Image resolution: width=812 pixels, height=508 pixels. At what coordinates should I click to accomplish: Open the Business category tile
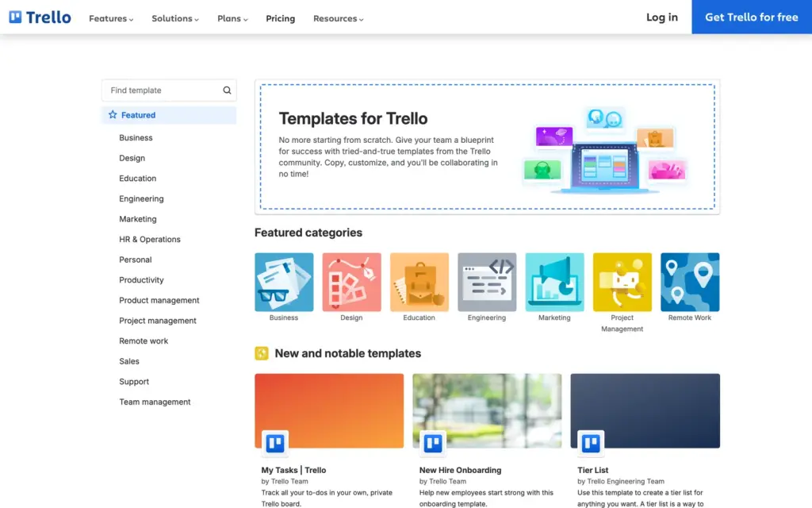[284, 282]
